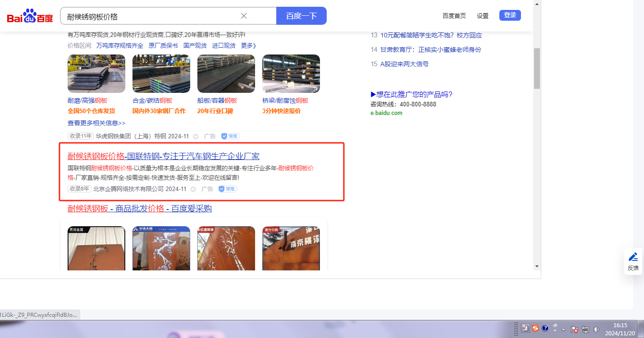This screenshot has height=338, width=644.
Task: Open 设置 in the top navigation
Action: (x=483, y=16)
